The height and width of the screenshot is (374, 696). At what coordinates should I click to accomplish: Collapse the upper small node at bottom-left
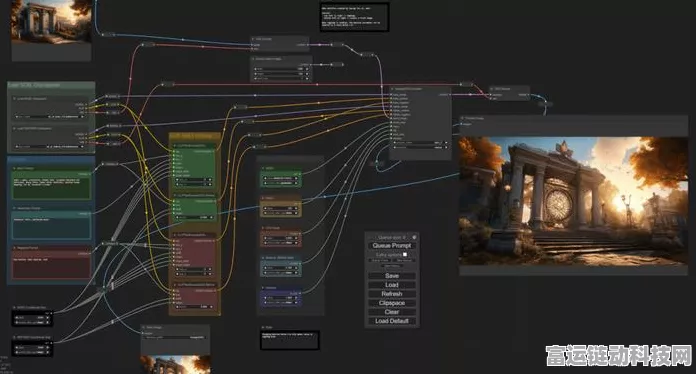[x=15, y=307]
